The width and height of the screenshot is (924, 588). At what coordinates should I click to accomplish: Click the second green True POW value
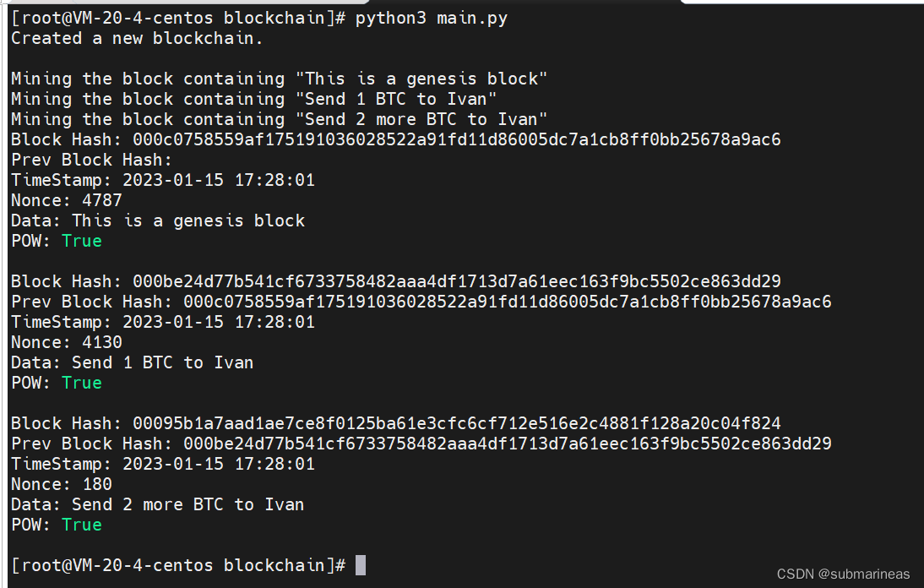pos(82,383)
